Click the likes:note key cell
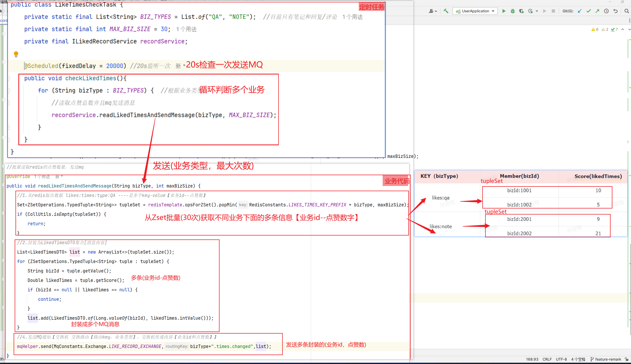The width and height of the screenshot is (631, 364). [441, 226]
